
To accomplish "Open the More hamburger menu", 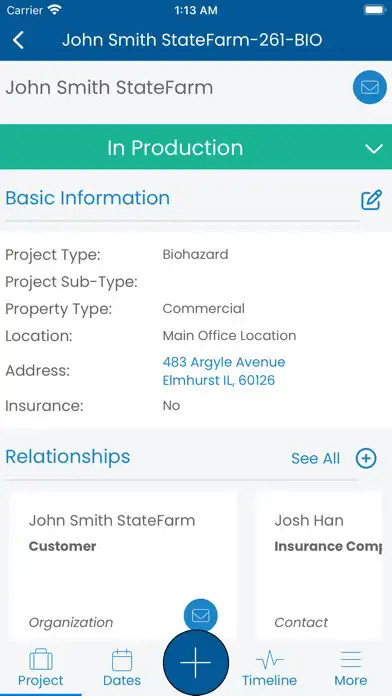I will [x=351, y=660].
